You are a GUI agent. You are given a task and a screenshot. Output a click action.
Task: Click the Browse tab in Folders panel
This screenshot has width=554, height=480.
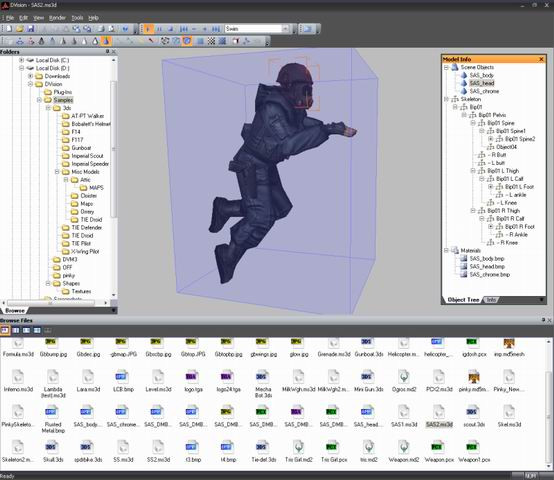(15, 310)
